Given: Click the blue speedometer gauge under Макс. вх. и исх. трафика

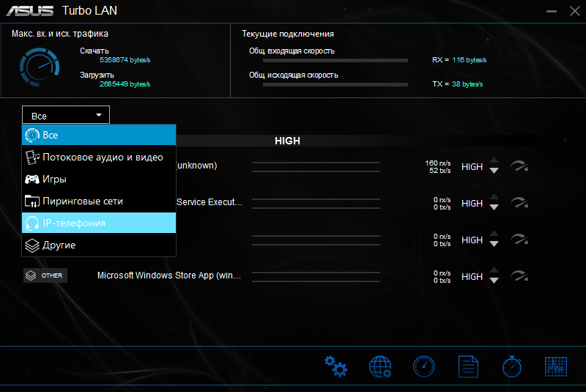Looking at the screenshot, I should [40, 67].
